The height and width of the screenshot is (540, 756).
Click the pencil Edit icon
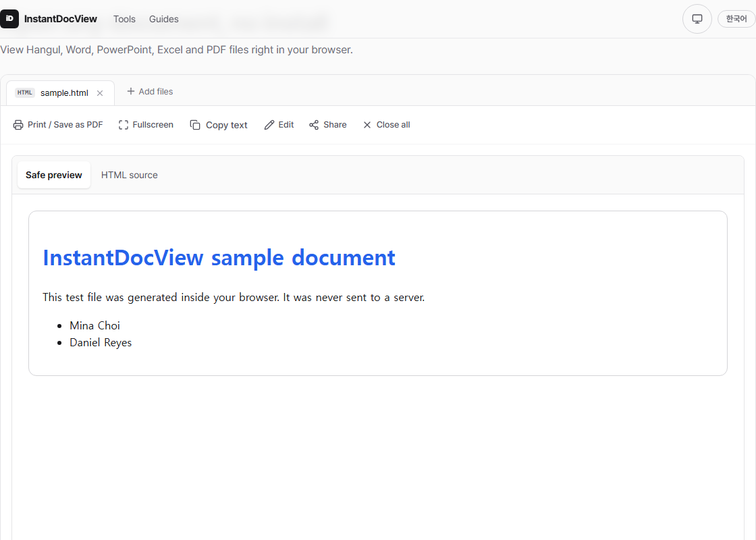(x=269, y=125)
